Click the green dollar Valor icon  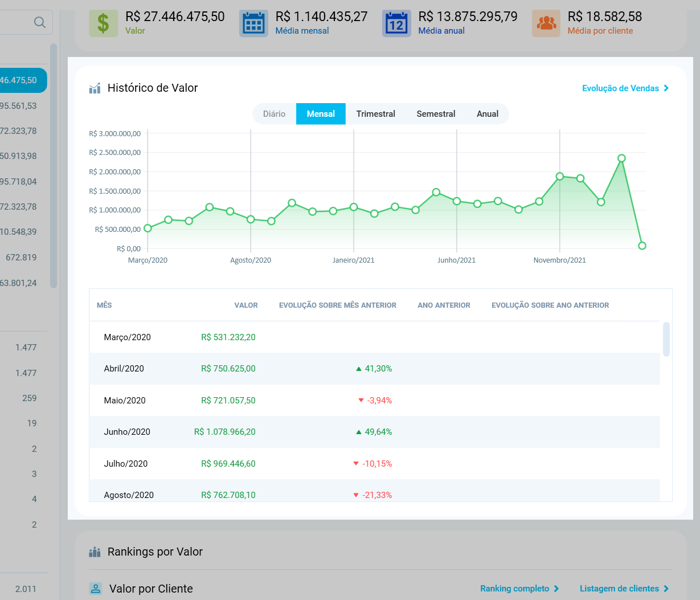[x=103, y=23]
